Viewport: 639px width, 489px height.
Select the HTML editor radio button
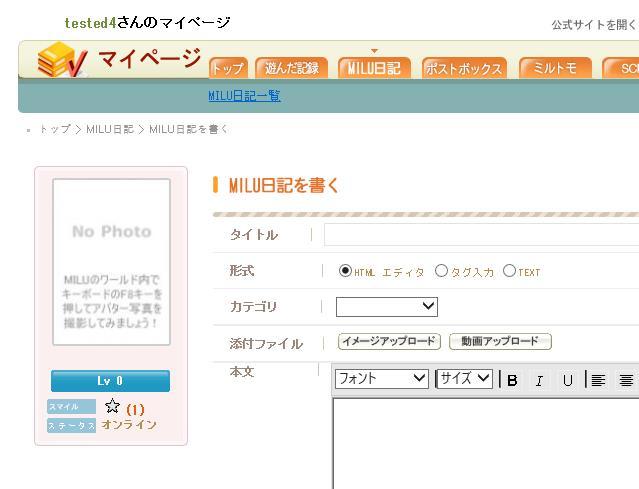tap(345, 271)
